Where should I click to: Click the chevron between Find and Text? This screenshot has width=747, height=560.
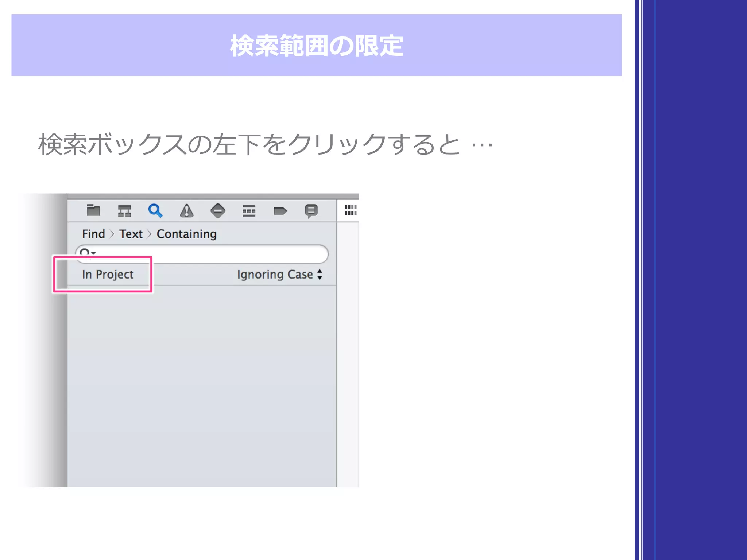tap(112, 234)
